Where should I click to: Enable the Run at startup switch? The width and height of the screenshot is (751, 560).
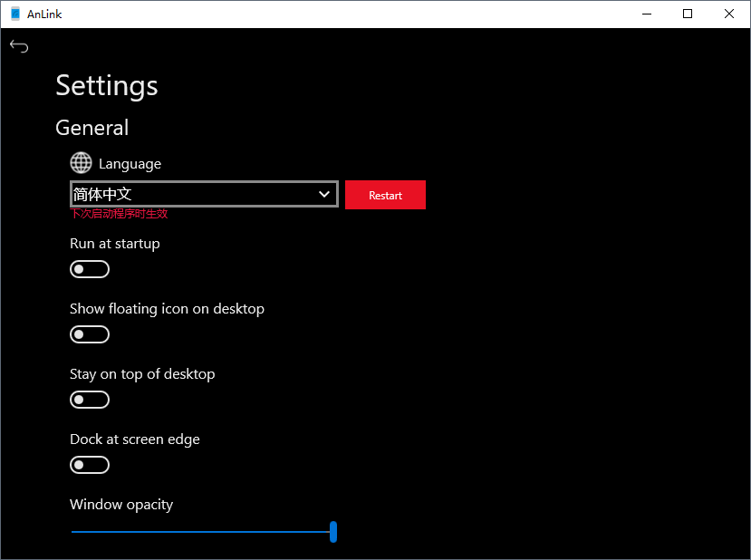point(90,269)
